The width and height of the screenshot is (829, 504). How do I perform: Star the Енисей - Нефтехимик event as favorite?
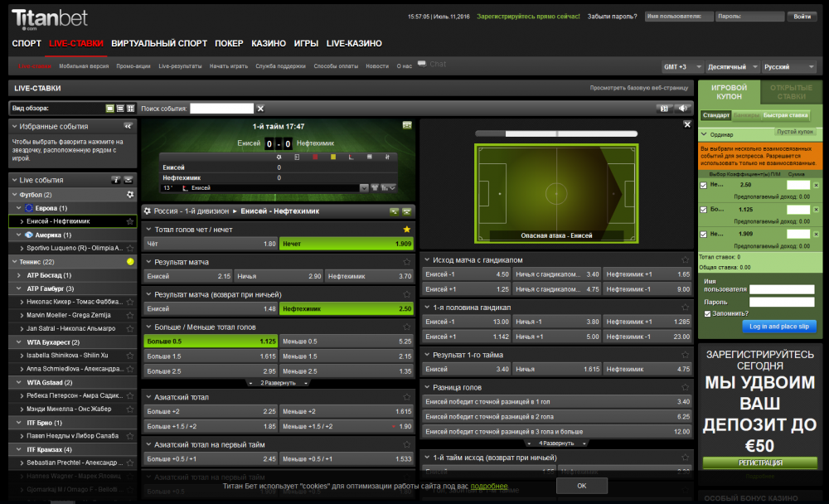coord(130,221)
